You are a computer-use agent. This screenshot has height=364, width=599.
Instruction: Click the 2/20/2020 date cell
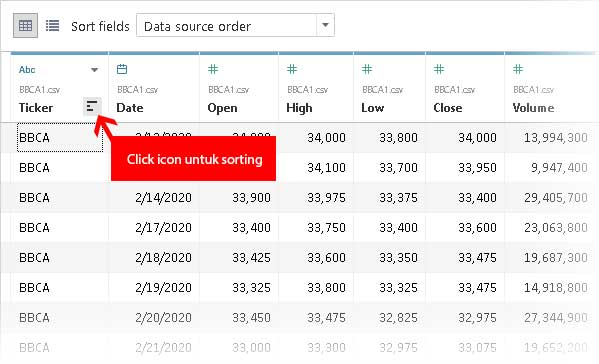[x=163, y=317]
